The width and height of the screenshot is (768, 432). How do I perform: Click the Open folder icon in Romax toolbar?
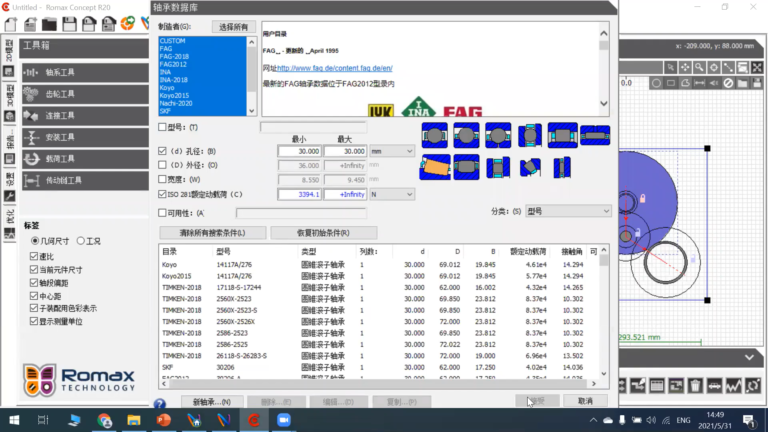49,24
